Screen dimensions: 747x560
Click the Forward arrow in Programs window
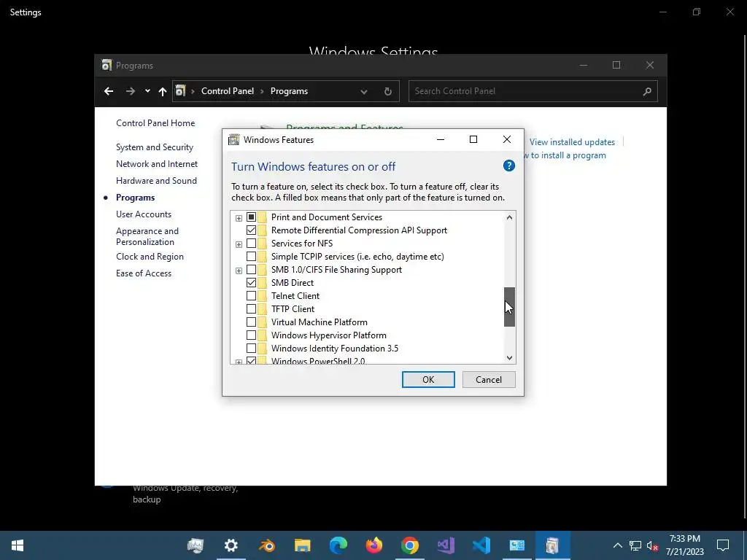[x=130, y=91]
